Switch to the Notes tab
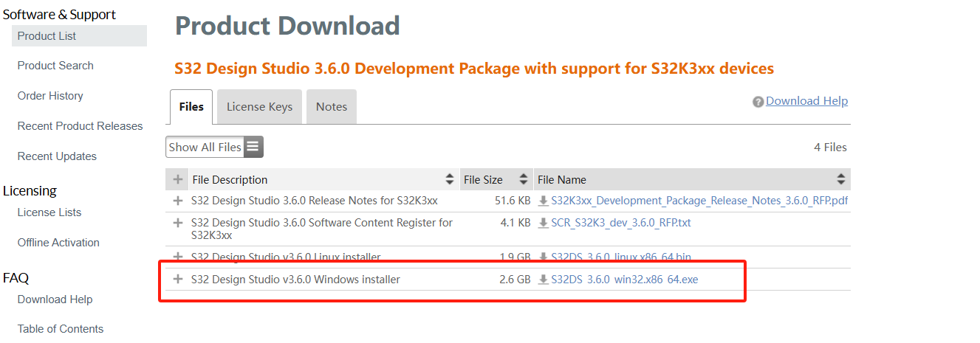This screenshot has width=980, height=343. 332,107
